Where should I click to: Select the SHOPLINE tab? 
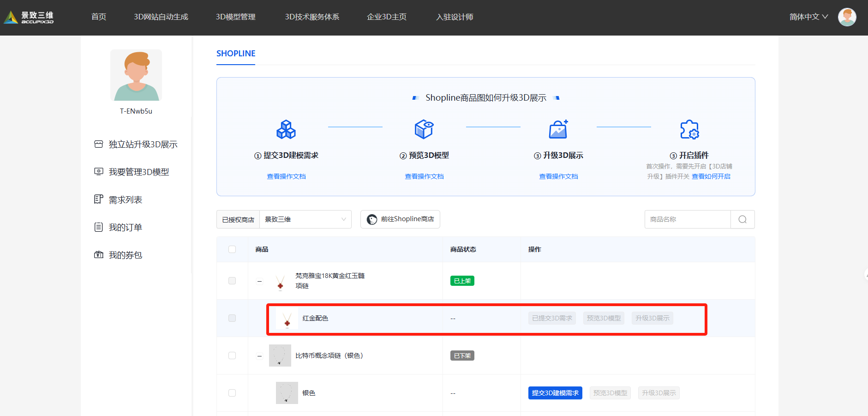coord(236,54)
